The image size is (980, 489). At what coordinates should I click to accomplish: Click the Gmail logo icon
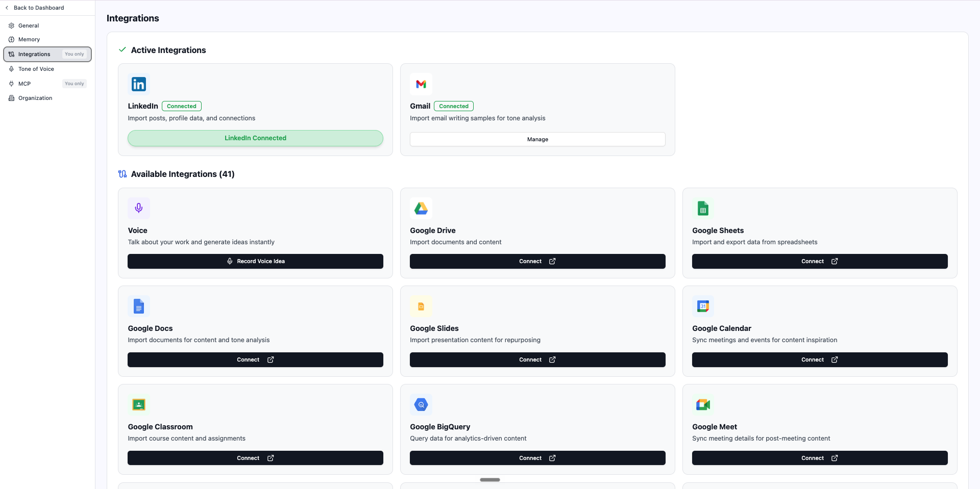(421, 84)
